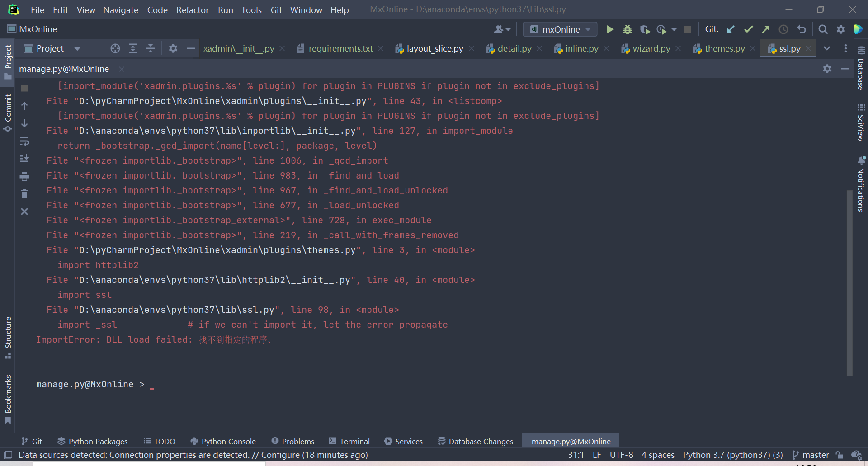Open Database Changes tool window
Image resolution: width=868 pixels, height=466 pixels.
[476, 441]
